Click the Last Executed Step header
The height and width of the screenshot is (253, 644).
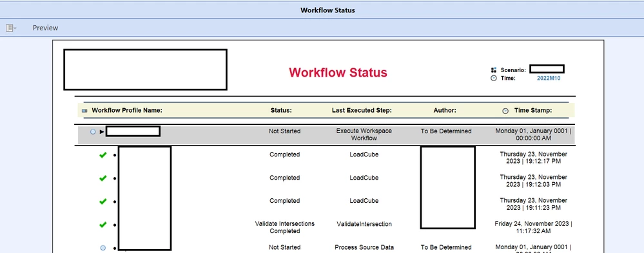[362, 110]
